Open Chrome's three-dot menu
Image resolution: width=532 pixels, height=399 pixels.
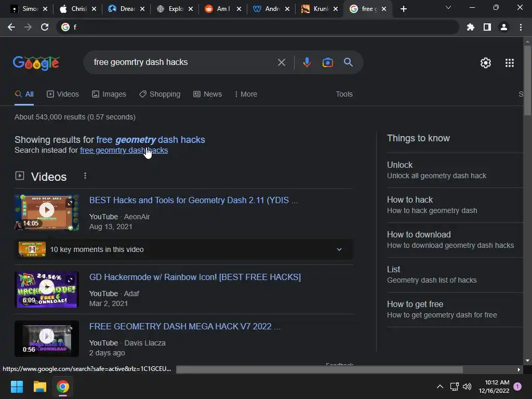click(521, 27)
